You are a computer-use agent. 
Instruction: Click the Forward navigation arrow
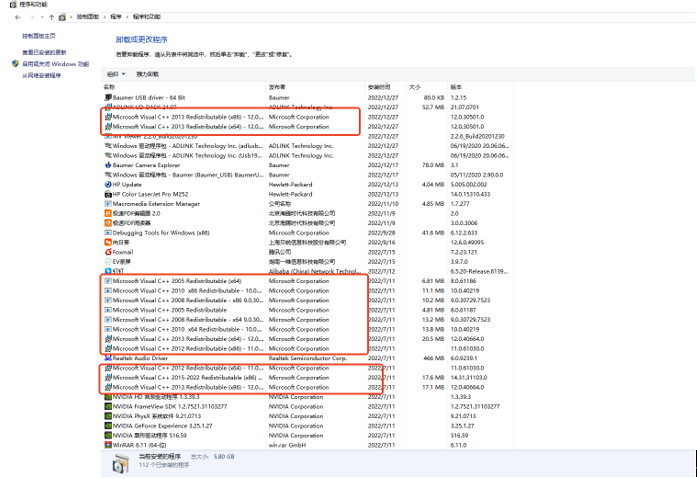tap(31, 17)
